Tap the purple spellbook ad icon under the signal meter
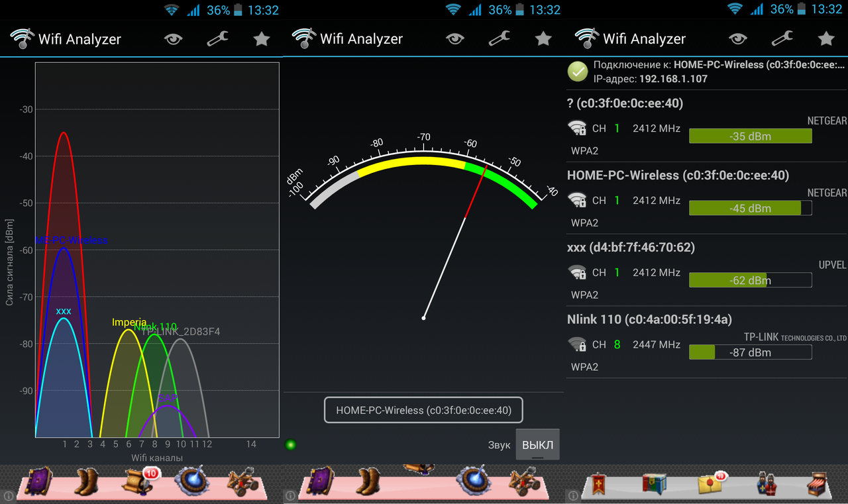The height and width of the screenshot is (504, 848). tap(321, 481)
